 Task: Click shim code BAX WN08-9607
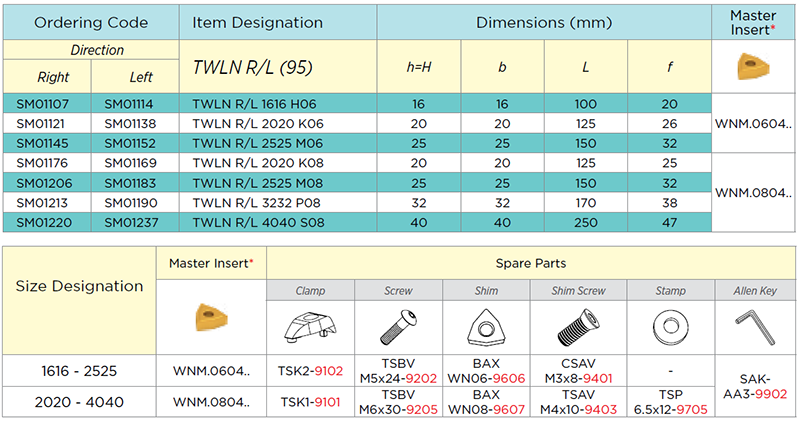(x=486, y=402)
